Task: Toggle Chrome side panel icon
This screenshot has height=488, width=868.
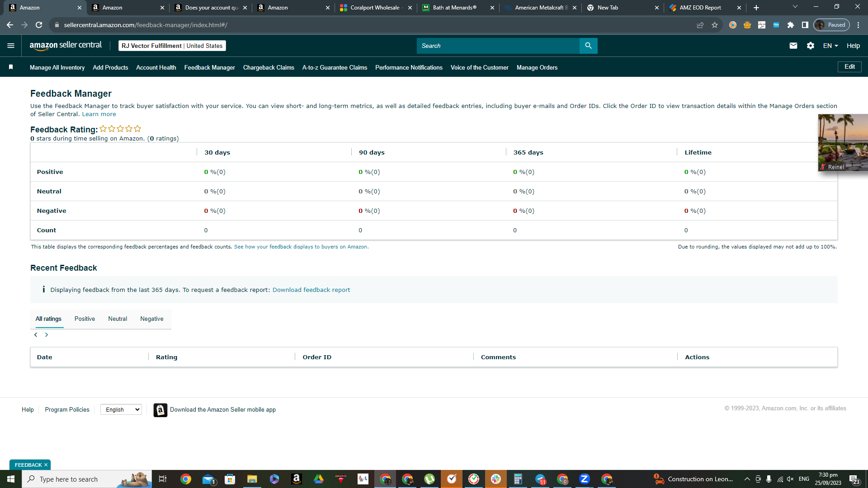Action: pos(805,25)
